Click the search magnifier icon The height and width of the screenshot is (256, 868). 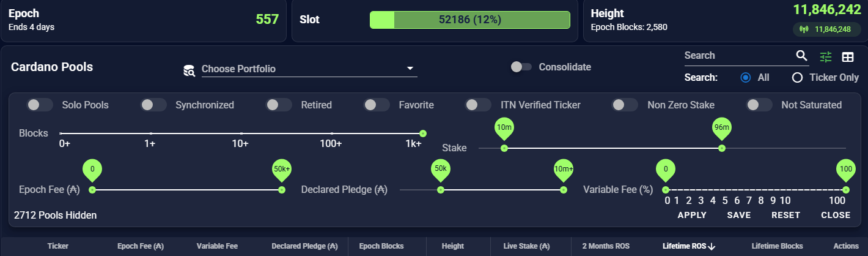[801, 56]
